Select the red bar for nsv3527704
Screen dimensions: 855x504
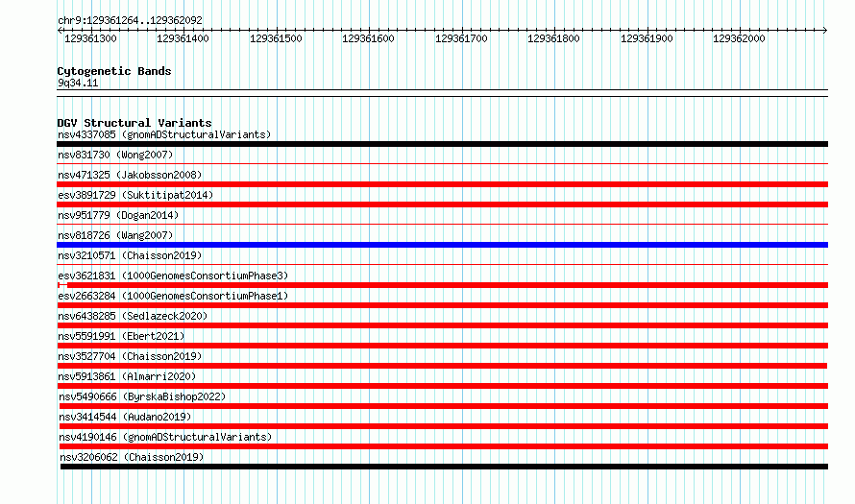(x=442, y=366)
